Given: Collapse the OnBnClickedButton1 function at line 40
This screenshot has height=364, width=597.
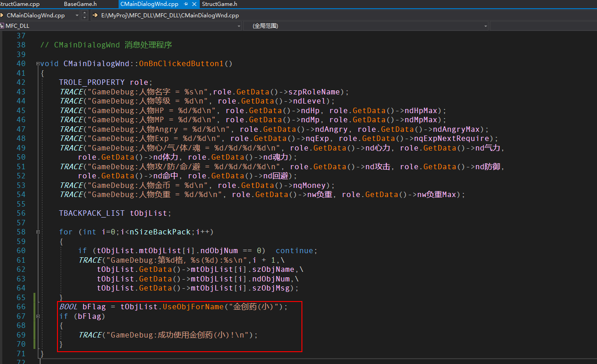Looking at the screenshot, I should [37, 64].
